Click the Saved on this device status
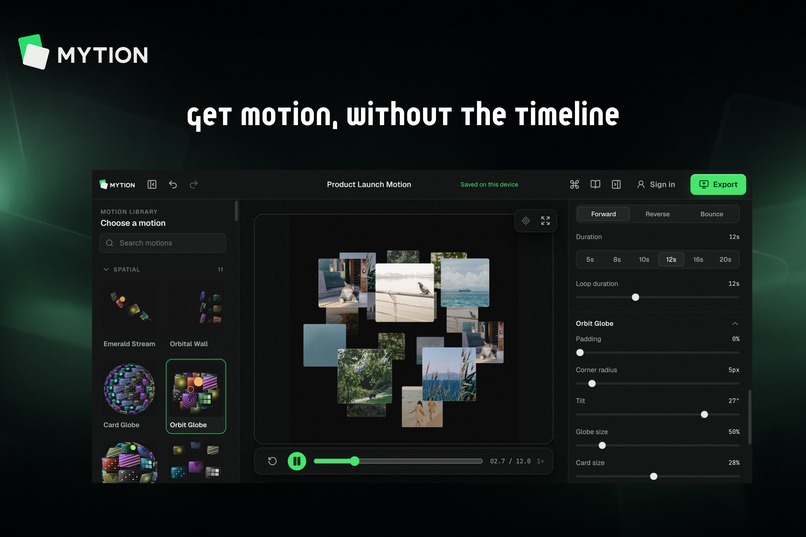806x537 pixels. [x=489, y=184]
